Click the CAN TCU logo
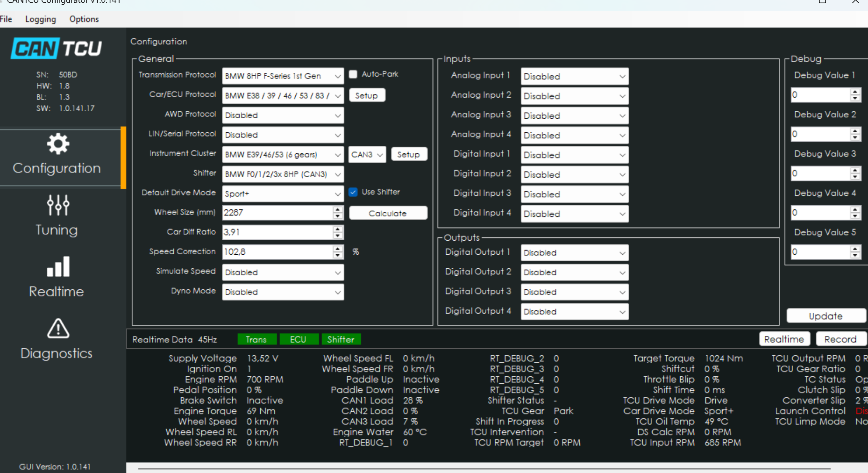 57,49
